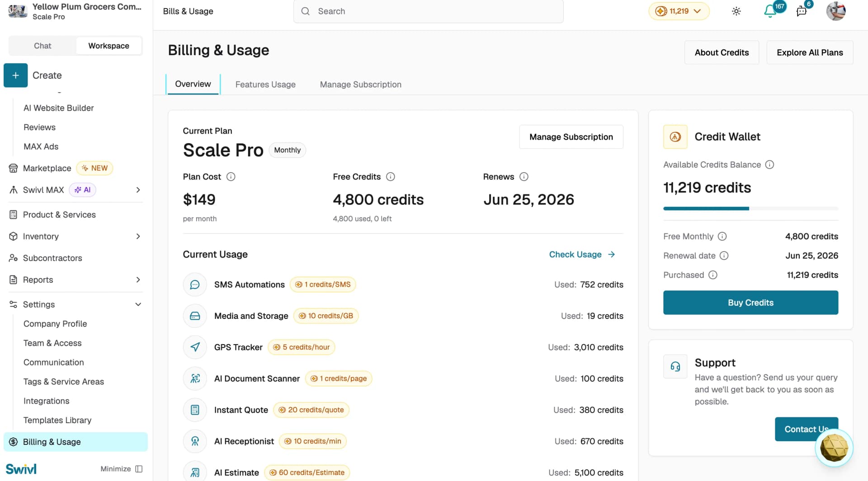
Task: Select the Overview tab
Action: click(x=193, y=84)
